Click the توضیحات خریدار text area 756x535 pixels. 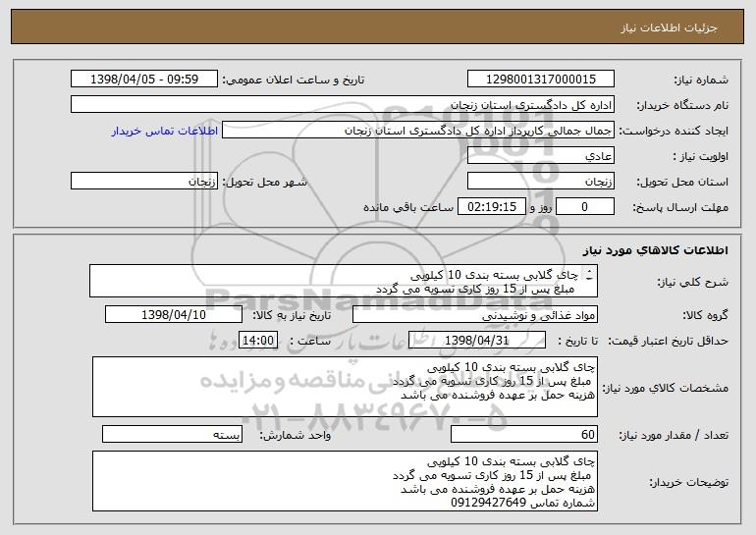pyautogui.click(x=345, y=481)
